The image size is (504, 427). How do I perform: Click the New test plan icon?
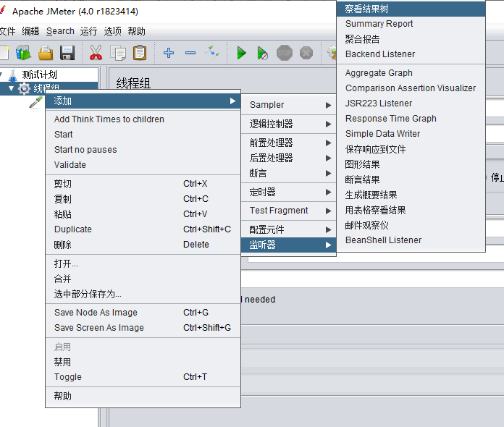[x=4, y=53]
